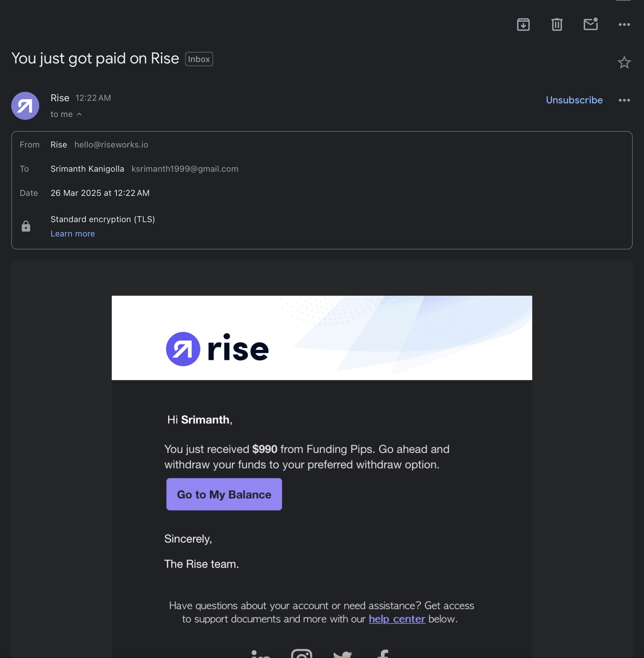This screenshot has width=644, height=658.
Task: Select recipient address ksrimanth1999@gmail.com
Action: click(x=185, y=169)
